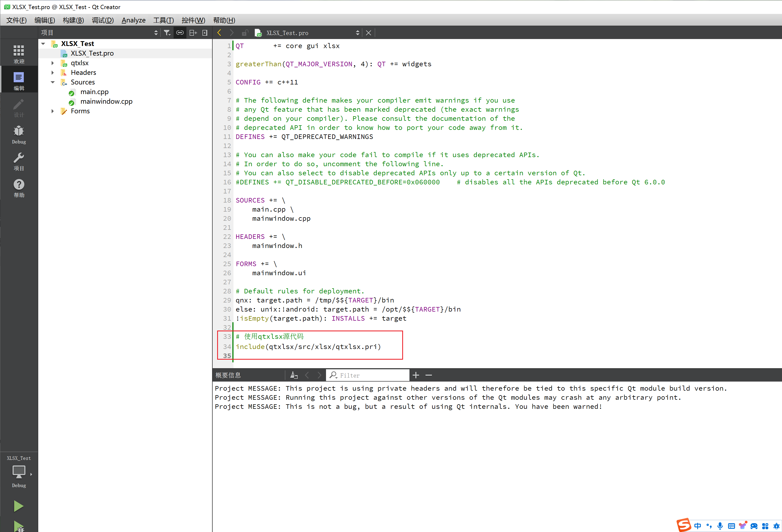
Task: Open Sogou soft keyboard
Action: tap(731, 526)
